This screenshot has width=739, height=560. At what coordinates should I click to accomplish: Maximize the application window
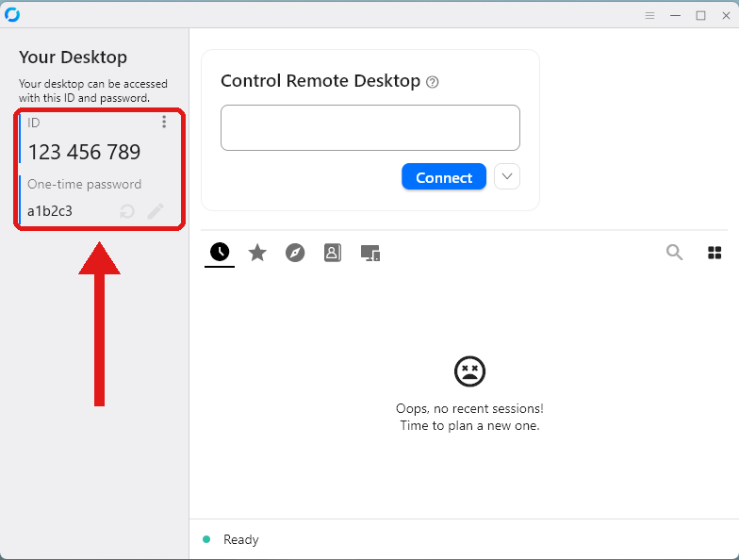701,15
